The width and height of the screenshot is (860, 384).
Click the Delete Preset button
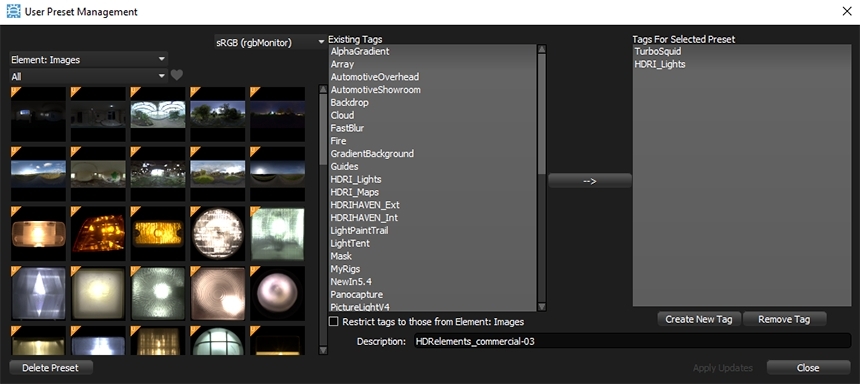50,368
